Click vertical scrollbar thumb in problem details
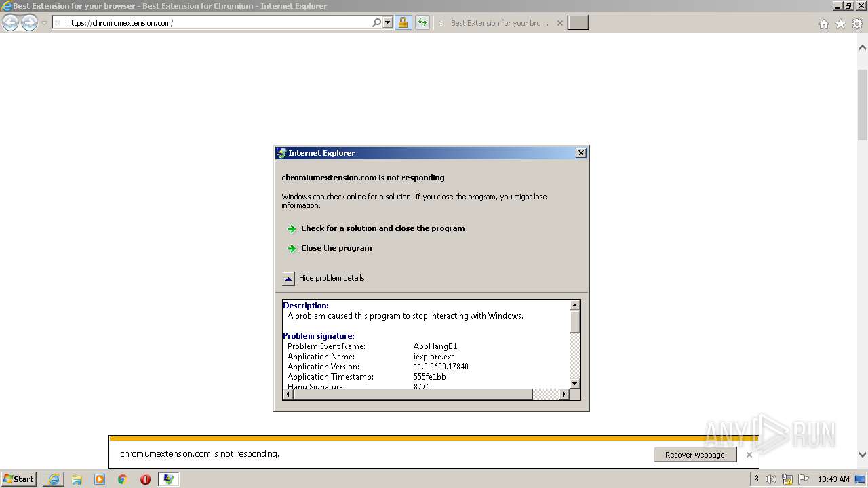This screenshot has width=868, height=488. tap(575, 322)
